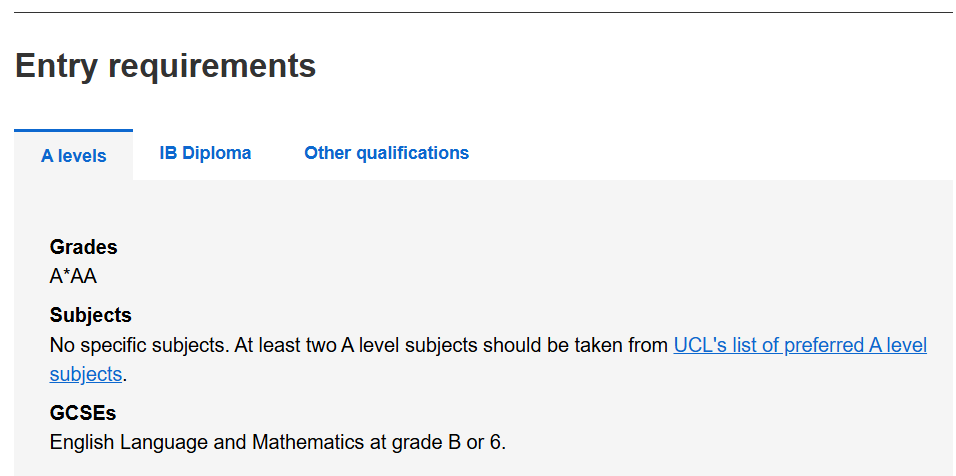Image resolution: width=956 pixels, height=476 pixels.
Task: Click the A*AA grade value
Action: click(73, 277)
